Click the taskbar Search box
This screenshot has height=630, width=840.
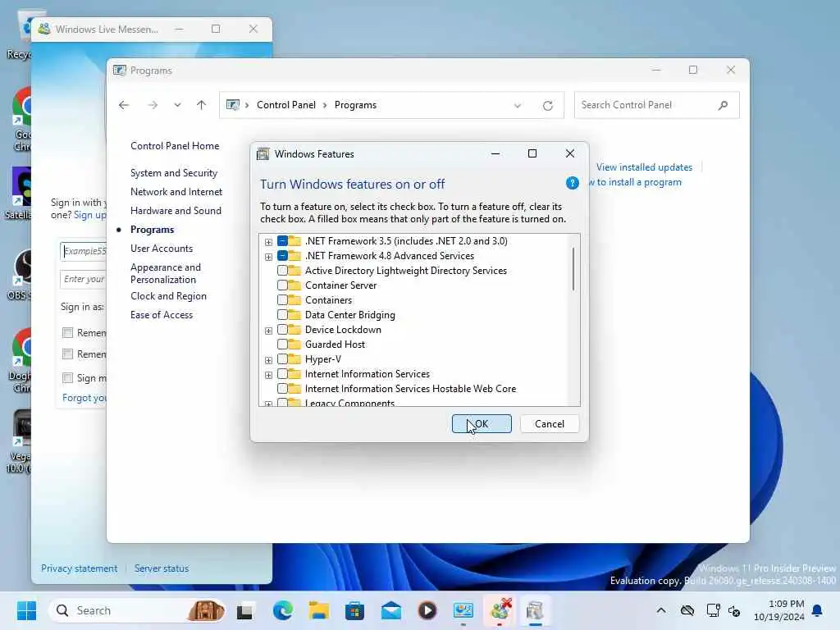pyautogui.click(x=137, y=610)
